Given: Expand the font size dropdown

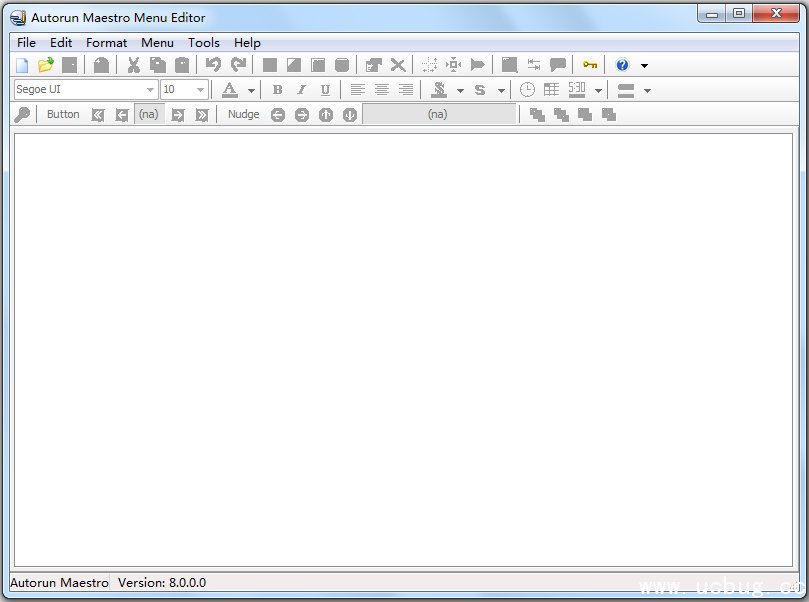Looking at the screenshot, I should tap(200, 90).
